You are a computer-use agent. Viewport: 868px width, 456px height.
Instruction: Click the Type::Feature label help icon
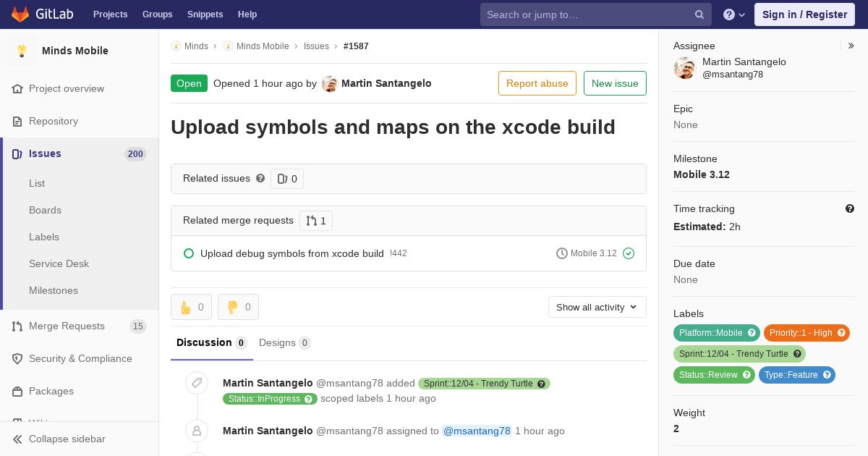tap(827, 375)
